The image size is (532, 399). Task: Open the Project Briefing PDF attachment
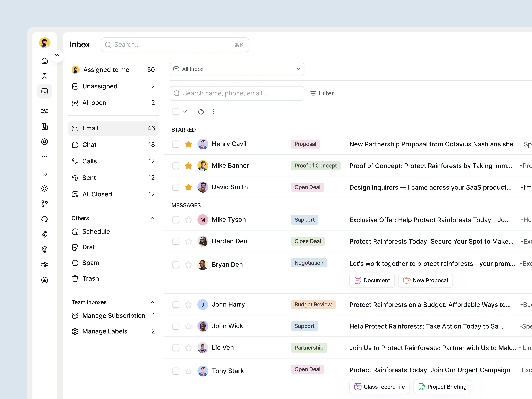[442, 387]
